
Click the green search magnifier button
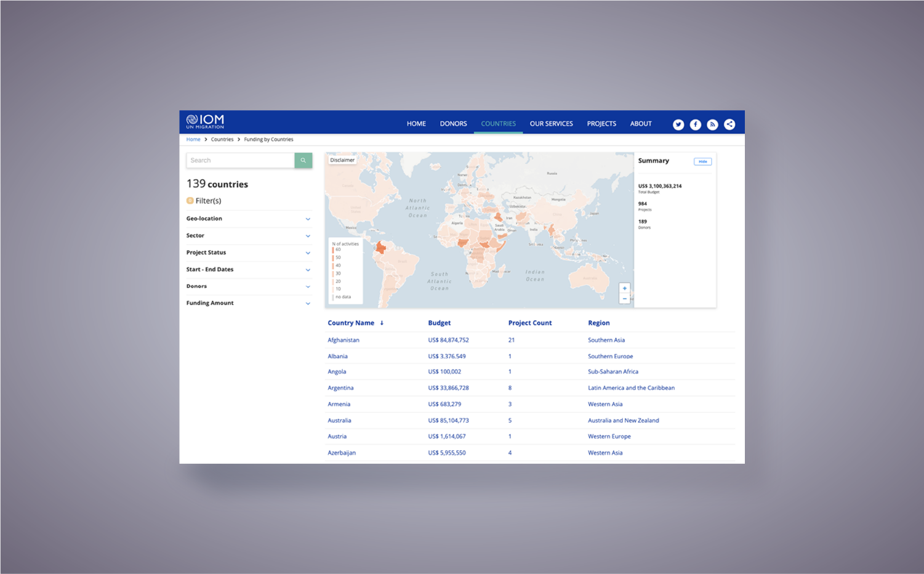pyautogui.click(x=303, y=160)
